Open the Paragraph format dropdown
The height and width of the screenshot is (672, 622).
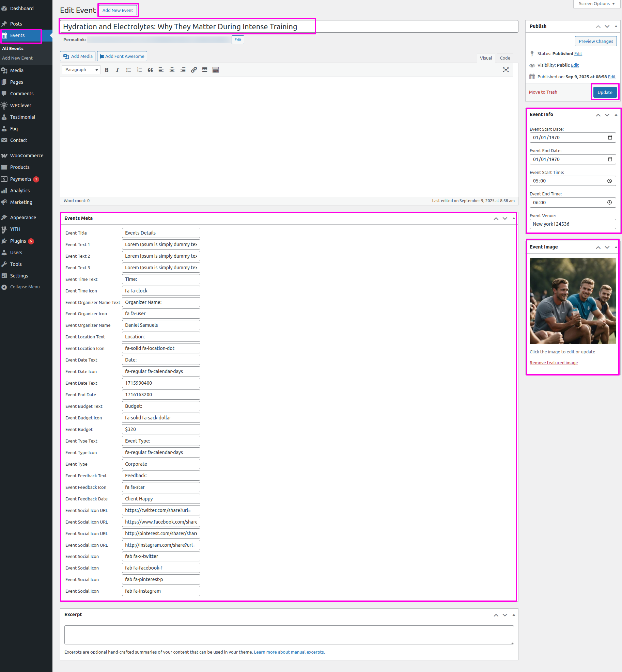point(81,70)
